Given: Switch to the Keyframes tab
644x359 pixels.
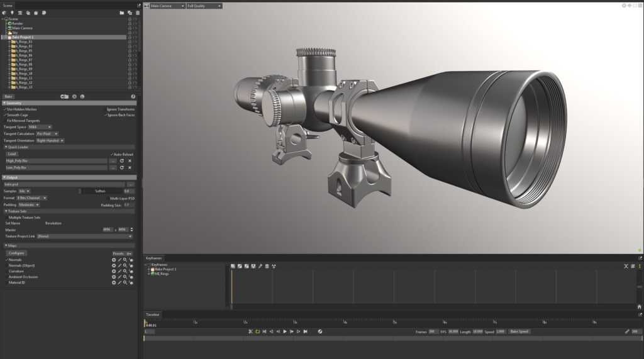Looking at the screenshot, I should (x=153, y=258).
